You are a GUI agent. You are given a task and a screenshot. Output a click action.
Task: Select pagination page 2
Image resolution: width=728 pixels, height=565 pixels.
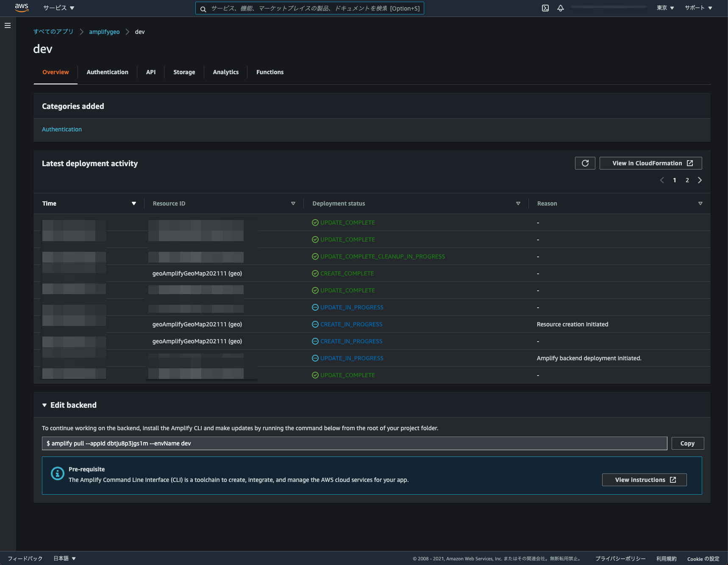[x=687, y=180]
